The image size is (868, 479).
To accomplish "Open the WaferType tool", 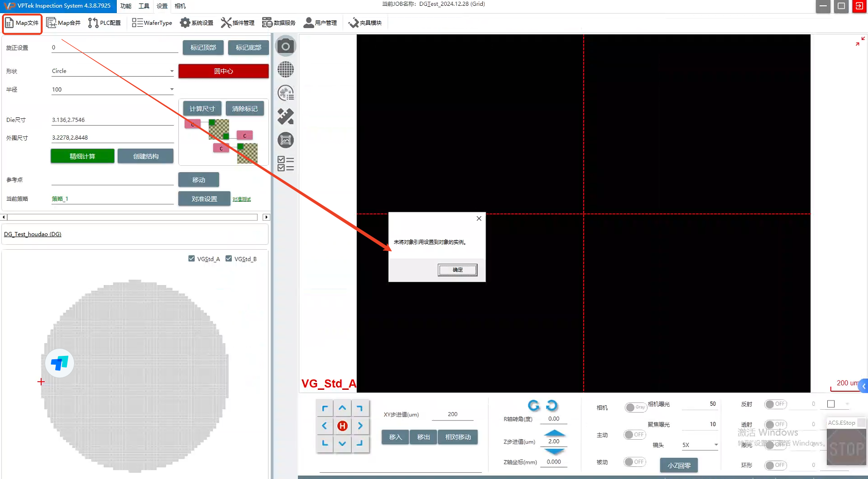I will tap(152, 23).
